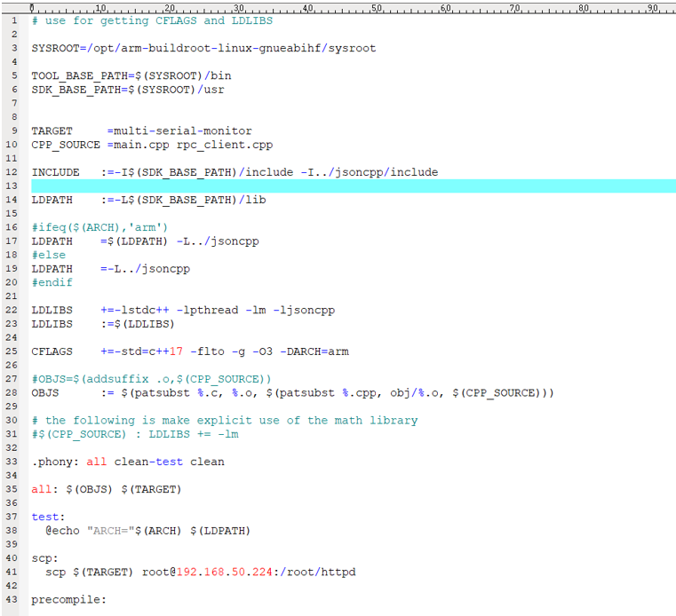Click the '#else' comment on line 18
This screenshot has width=676, height=616.
tap(48, 255)
